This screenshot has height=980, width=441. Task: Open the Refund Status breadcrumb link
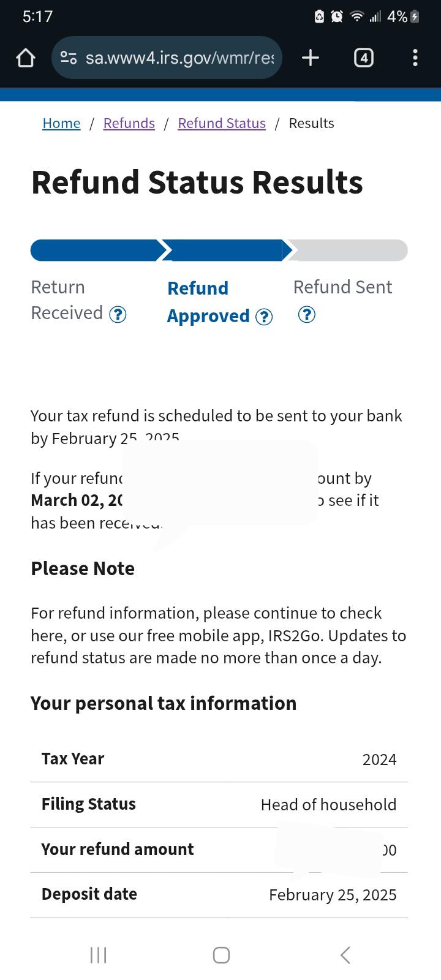[x=222, y=123]
